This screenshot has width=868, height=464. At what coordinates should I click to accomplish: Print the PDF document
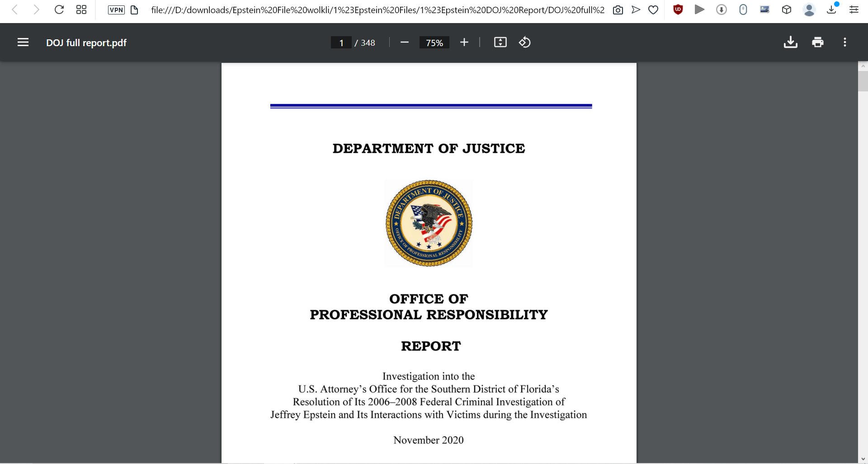click(818, 43)
